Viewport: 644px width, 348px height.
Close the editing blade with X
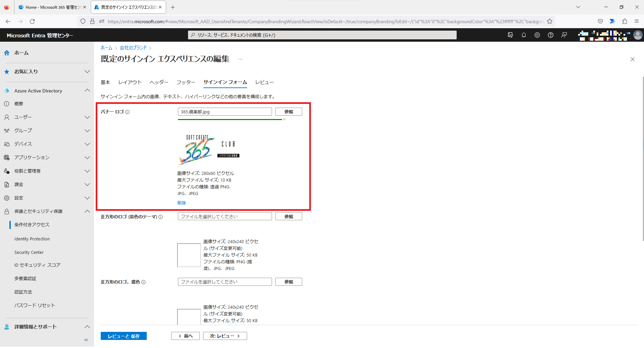(x=633, y=59)
